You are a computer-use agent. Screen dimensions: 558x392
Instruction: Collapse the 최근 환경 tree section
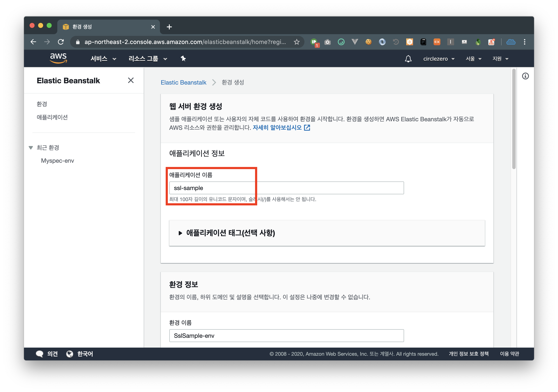(x=31, y=148)
